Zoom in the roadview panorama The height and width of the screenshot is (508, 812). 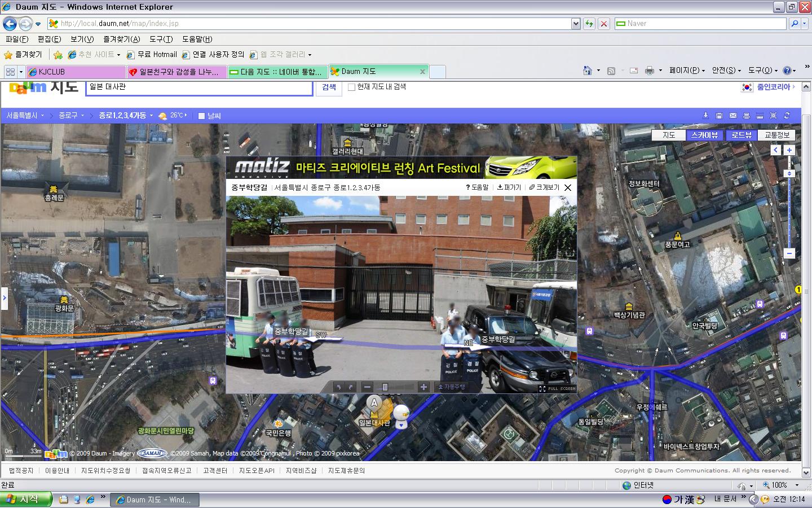[423, 387]
